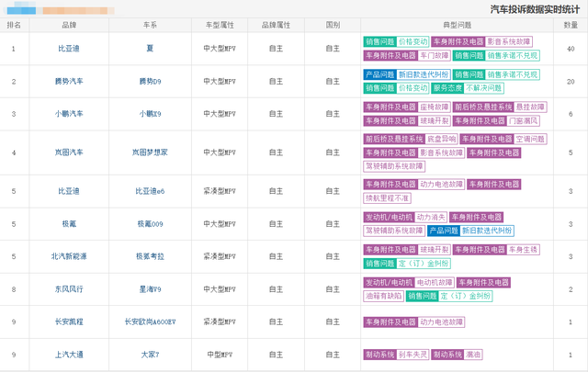Click 紧凑型MPV cell in 比亚迪e6 row
This screenshot has width=588, height=372.
(x=220, y=191)
